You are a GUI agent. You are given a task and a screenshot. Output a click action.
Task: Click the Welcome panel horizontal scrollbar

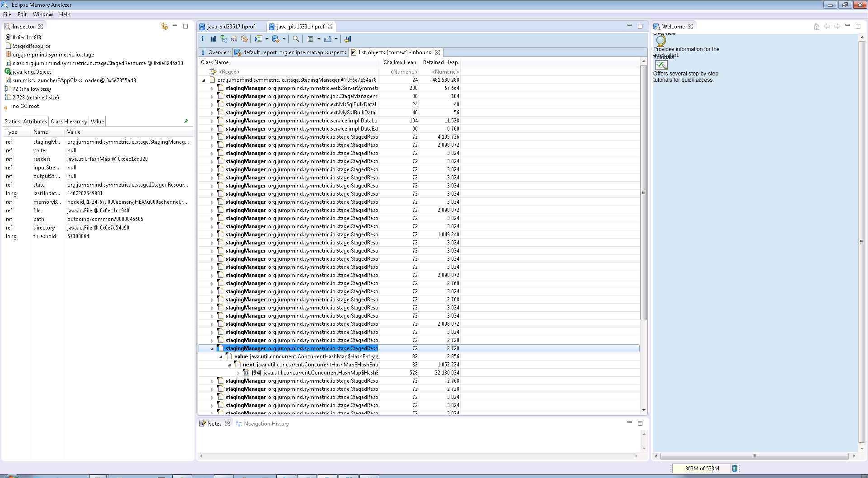[754, 456]
